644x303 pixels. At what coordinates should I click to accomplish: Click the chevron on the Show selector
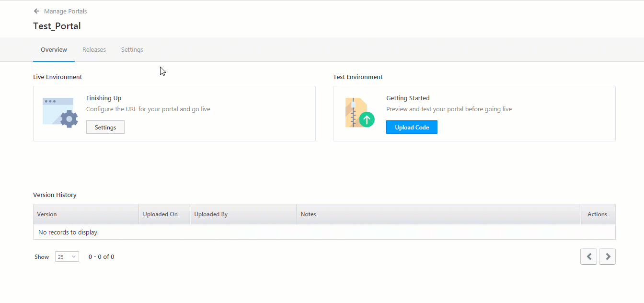[x=73, y=256]
